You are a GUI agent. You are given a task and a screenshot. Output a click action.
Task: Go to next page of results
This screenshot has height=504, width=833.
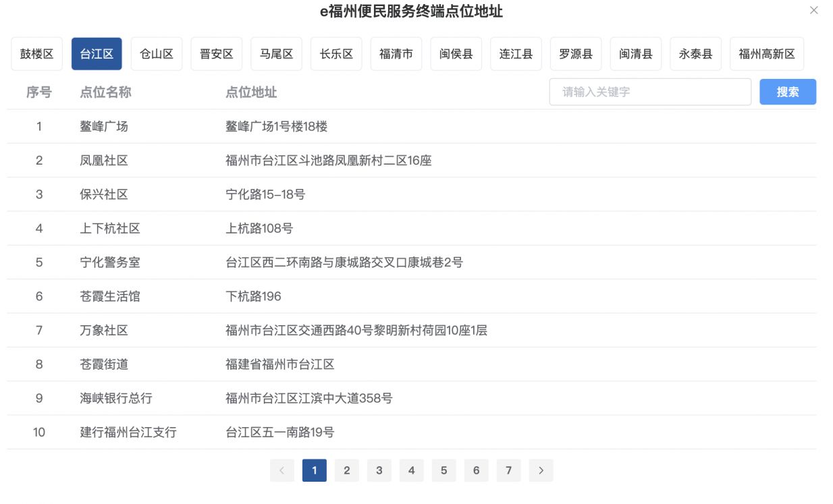[541, 470]
